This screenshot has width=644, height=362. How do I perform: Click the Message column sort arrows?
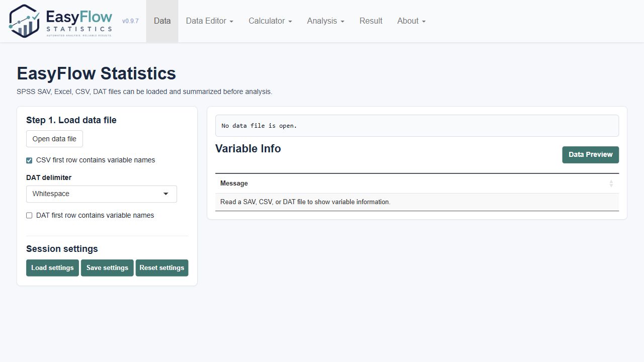[611, 184]
